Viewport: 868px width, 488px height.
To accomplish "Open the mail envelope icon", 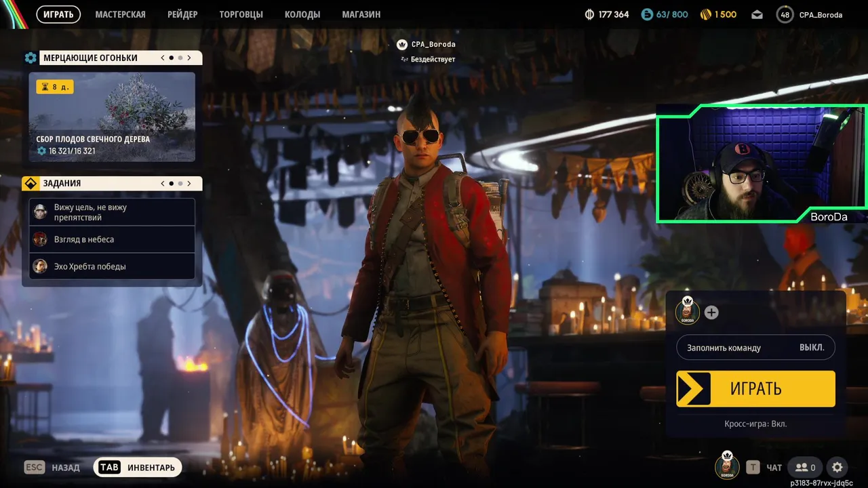I will coord(757,14).
